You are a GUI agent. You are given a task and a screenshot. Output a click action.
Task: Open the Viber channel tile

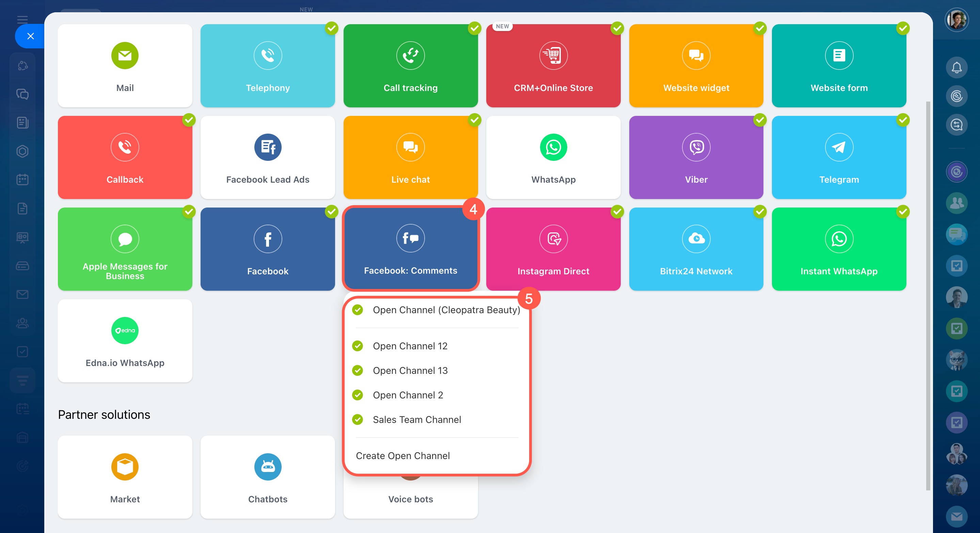[x=696, y=157]
